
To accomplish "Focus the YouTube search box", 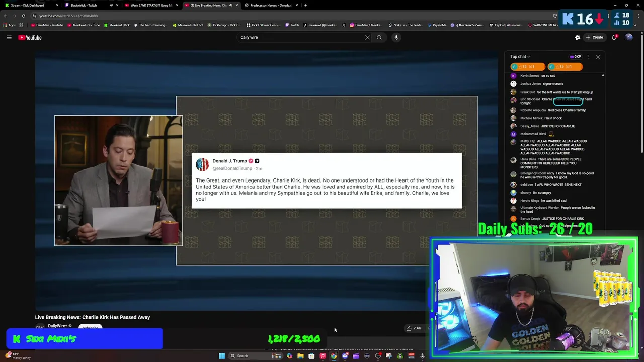I will [301, 37].
